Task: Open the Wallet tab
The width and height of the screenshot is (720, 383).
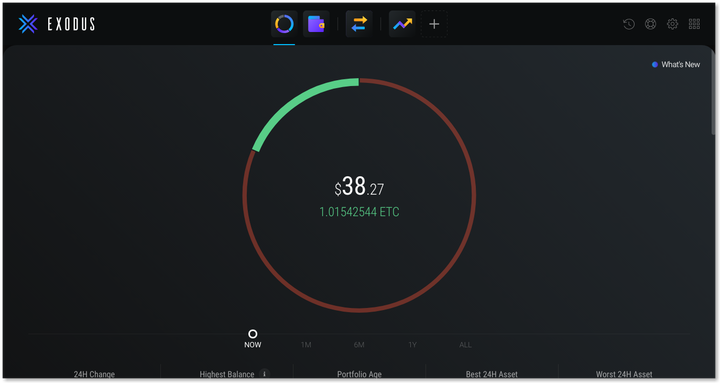Action: click(316, 24)
